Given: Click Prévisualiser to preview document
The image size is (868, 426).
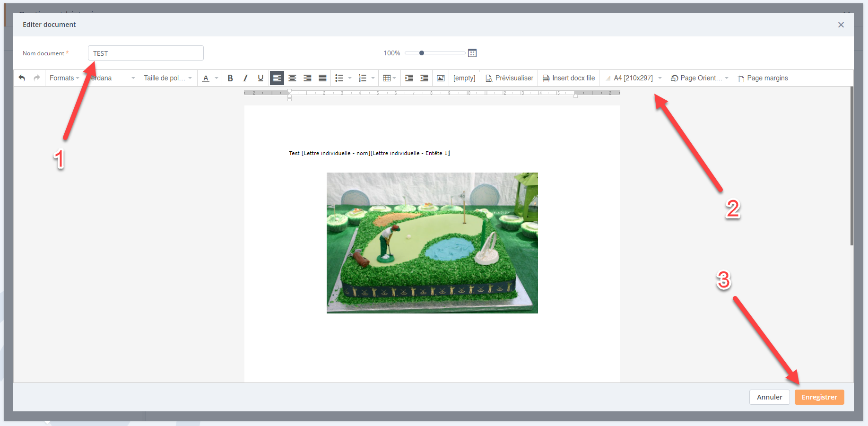Looking at the screenshot, I should (x=509, y=78).
